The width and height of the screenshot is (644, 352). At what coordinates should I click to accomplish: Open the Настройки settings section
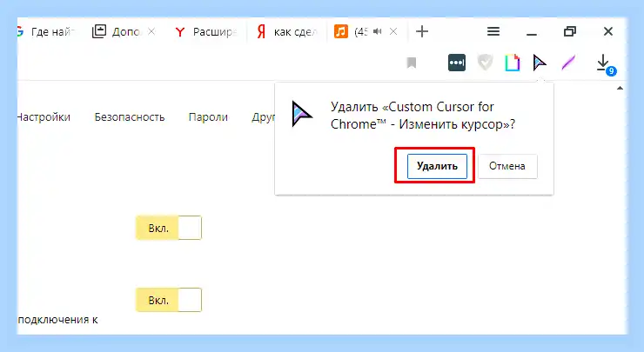click(x=44, y=117)
